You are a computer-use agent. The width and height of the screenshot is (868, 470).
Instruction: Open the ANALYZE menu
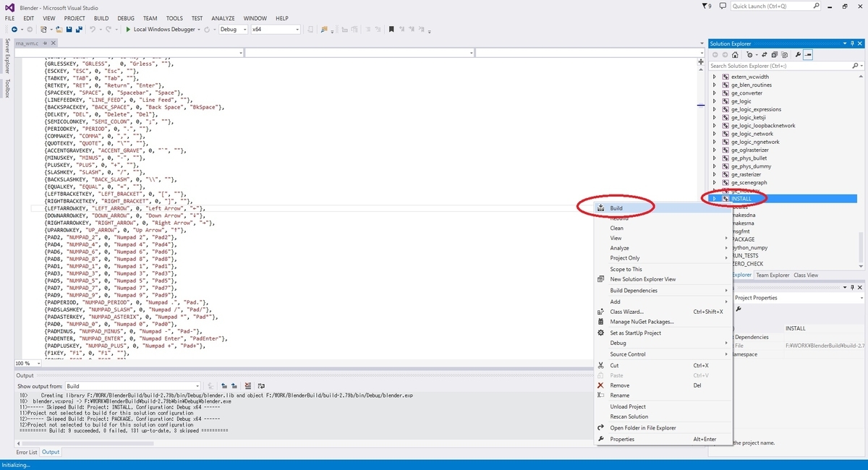click(x=223, y=18)
